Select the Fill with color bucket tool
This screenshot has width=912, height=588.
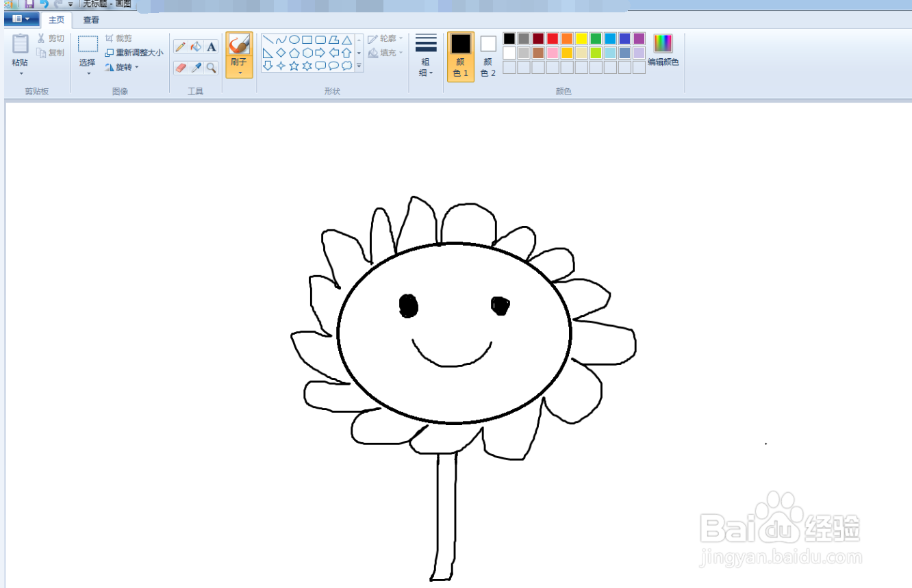pos(196,47)
